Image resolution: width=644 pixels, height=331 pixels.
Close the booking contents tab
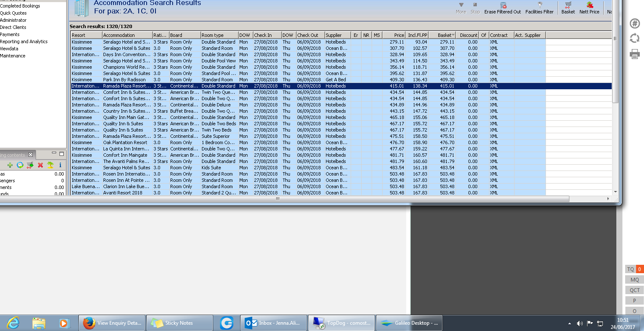point(31,155)
